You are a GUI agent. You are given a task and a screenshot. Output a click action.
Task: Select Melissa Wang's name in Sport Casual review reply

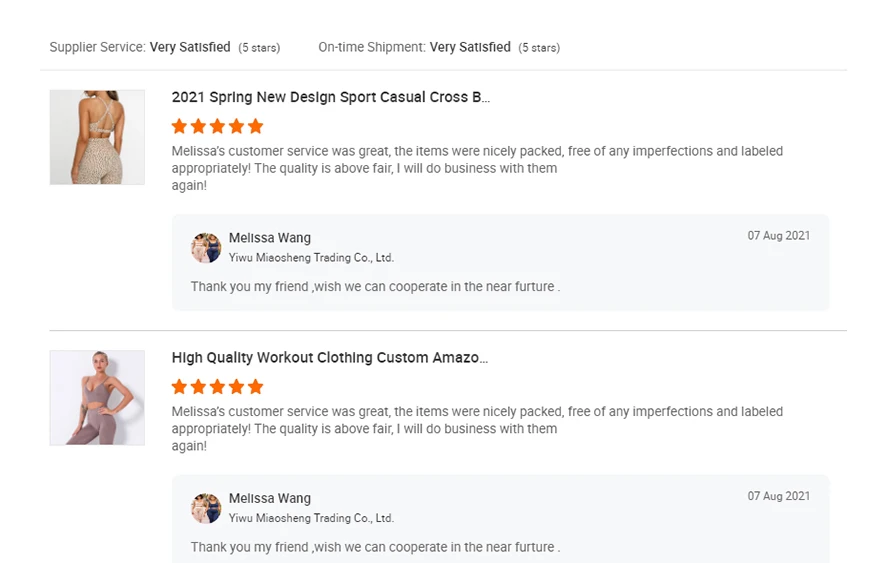tap(270, 238)
